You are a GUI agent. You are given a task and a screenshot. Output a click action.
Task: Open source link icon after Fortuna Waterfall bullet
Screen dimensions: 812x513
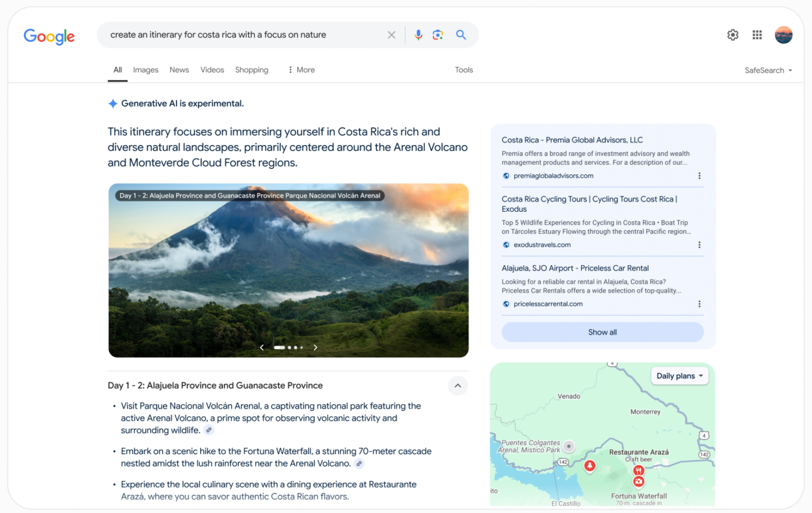click(359, 464)
